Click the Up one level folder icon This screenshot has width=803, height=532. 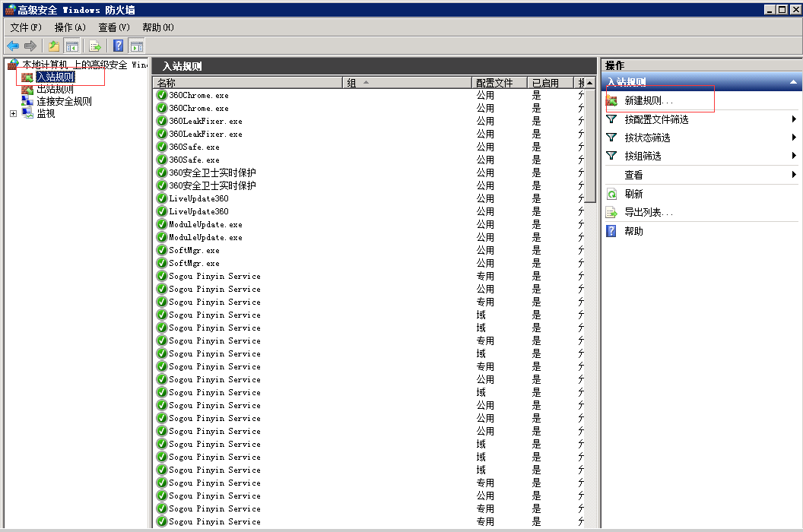pos(54,46)
